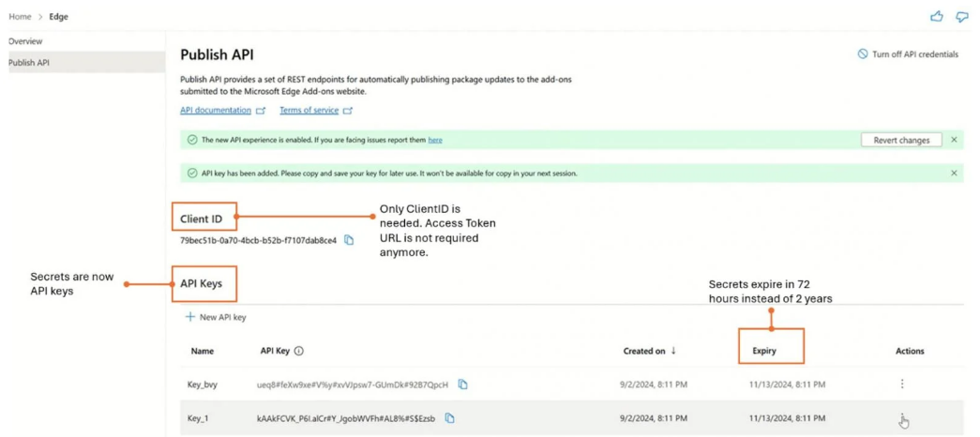Click the turn off credentials icon
The height and width of the screenshot is (437, 980).
click(863, 54)
